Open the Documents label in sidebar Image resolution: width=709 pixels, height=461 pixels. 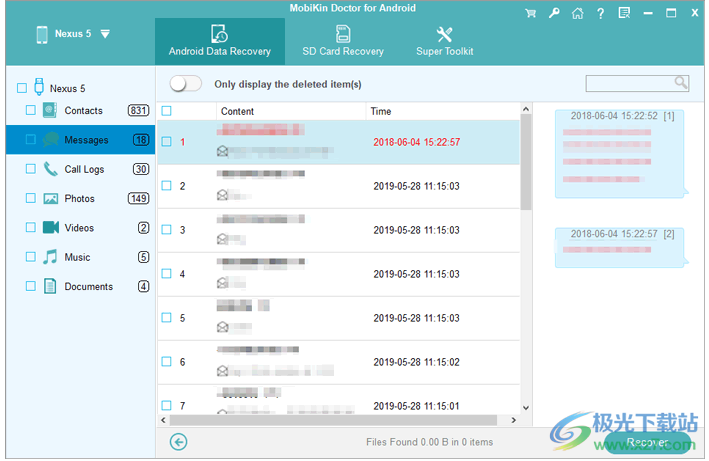[89, 287]
